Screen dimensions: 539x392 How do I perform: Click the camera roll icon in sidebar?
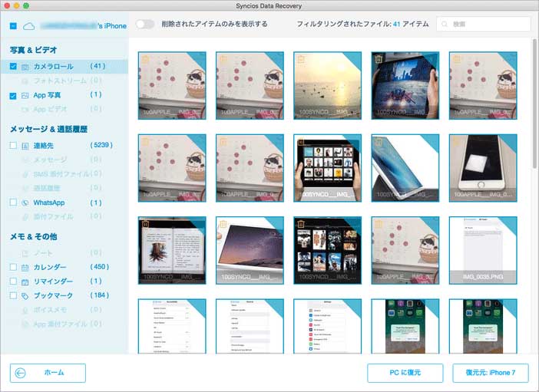[x=25, y=67]
